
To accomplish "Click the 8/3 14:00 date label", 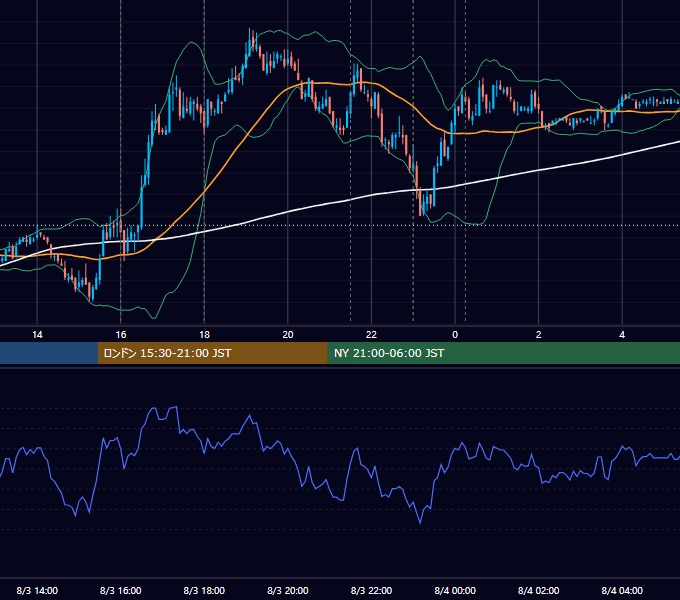I will [x=37, y=590].
